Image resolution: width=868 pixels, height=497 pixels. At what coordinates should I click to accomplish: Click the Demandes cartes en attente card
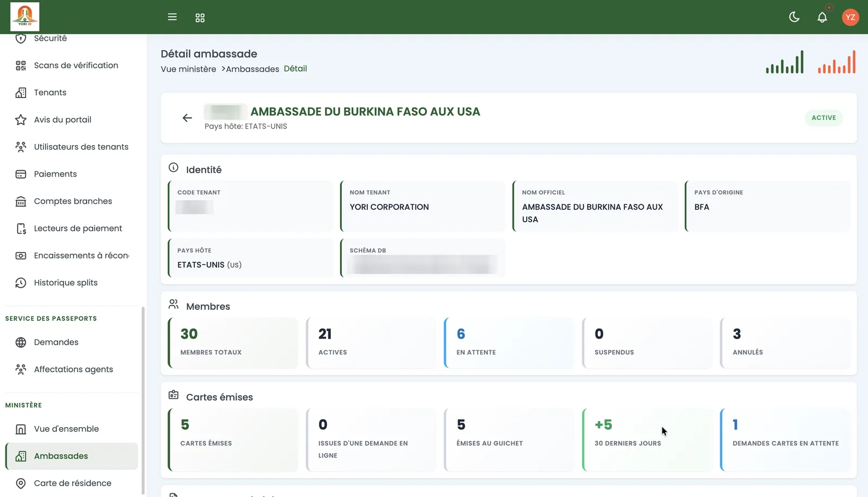pos(785,440)
